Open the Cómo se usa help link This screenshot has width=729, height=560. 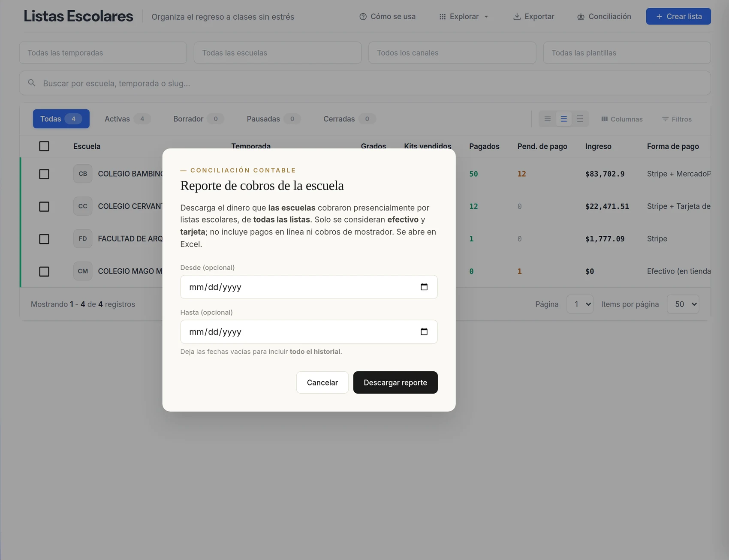click(x=388, y=16)
